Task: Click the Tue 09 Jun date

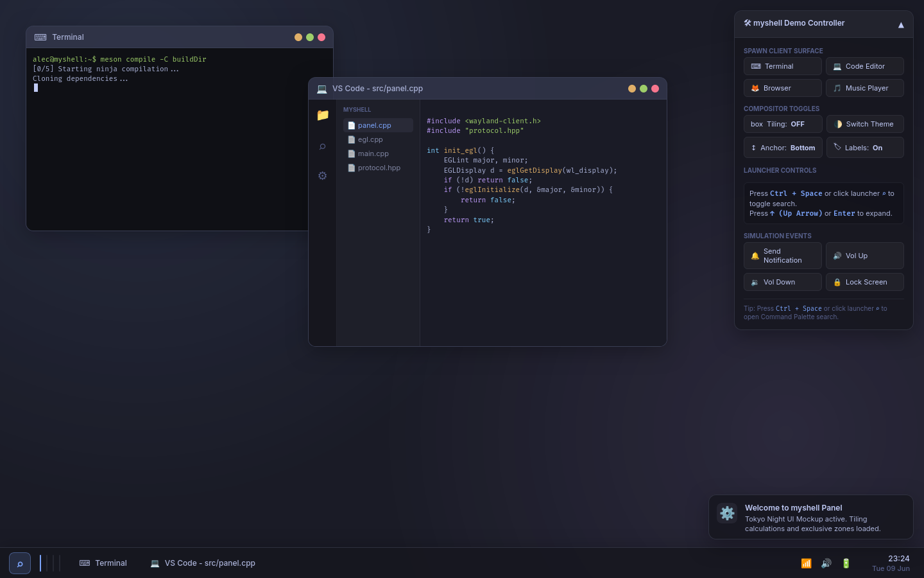Action: click(891, 568)
